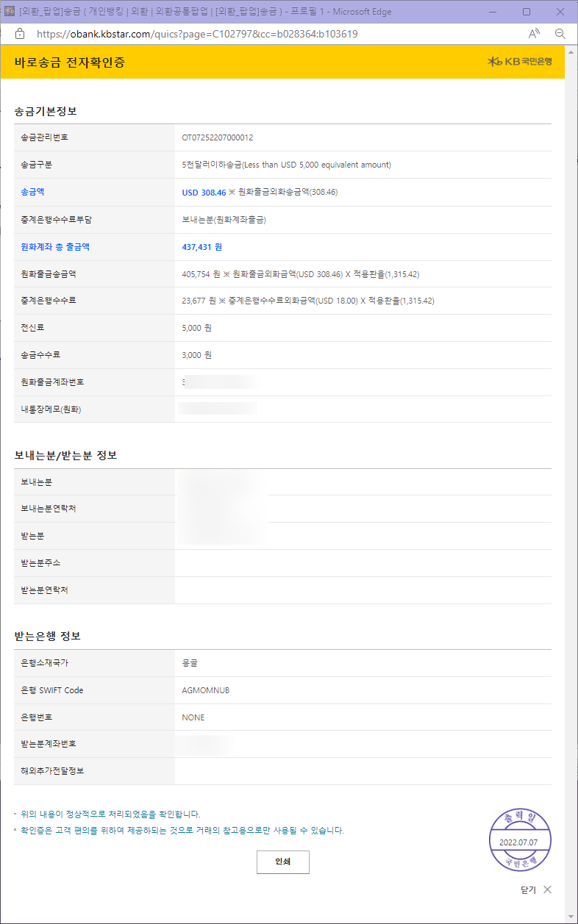Click the 송금기본정보 section heading
The width and height of the screenshot is (578, 924).
point(46,112)
